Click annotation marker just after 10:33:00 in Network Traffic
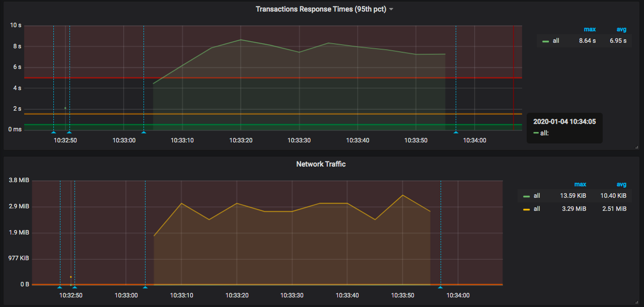The image size is (644, 307). click(145, 287)
